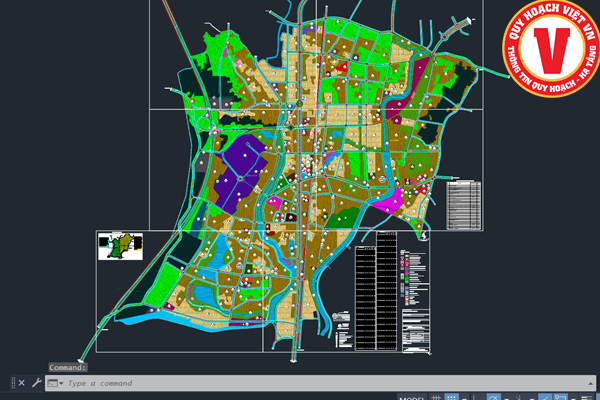Open command line customize wrench
Screen dimensions: 600x400
click(x=37, y=383)
